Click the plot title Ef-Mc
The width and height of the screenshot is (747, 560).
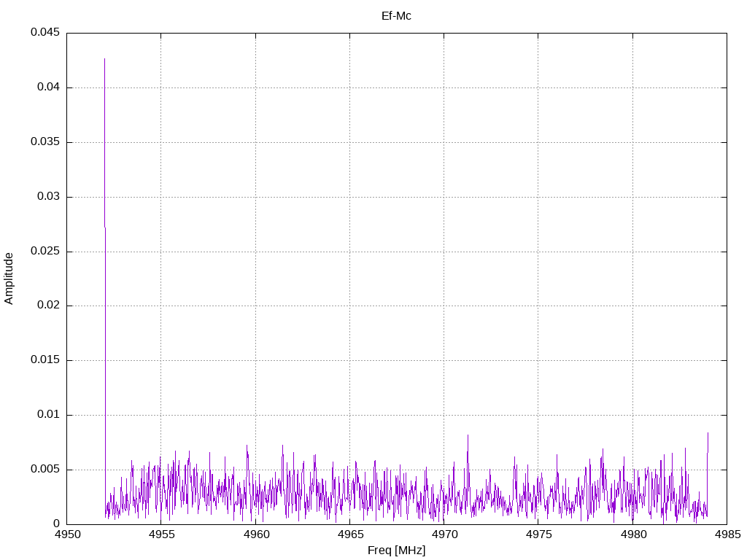pos(396,15)
